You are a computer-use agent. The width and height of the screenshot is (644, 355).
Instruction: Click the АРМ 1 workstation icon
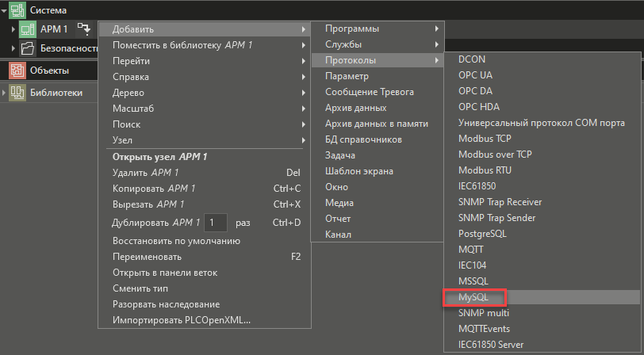pos(28,29)
